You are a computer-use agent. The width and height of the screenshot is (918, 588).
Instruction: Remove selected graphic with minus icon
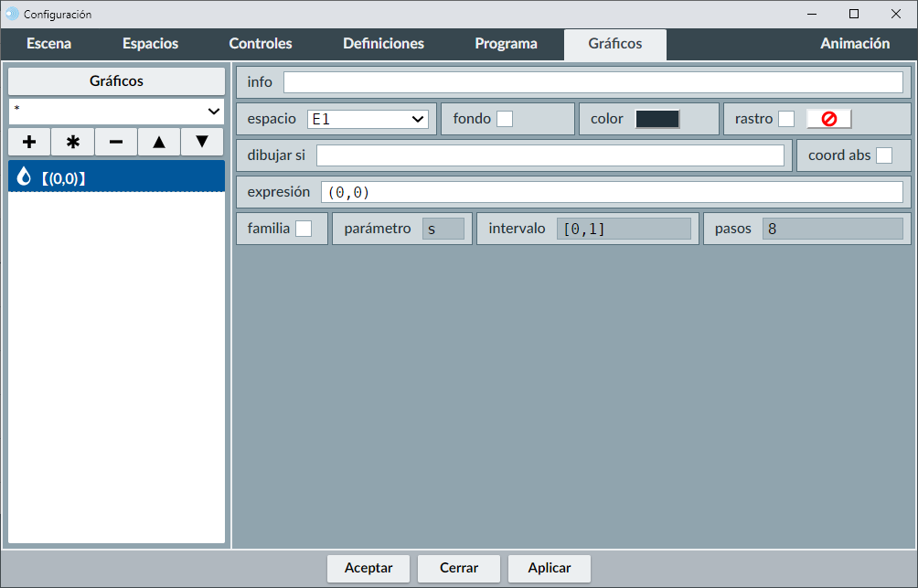(x=116, y=142)
